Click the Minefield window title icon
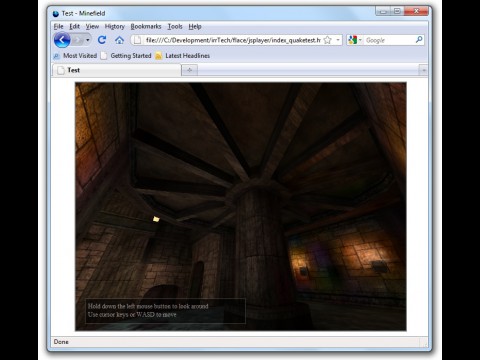 pyautogui.click(x=56, y=14)
